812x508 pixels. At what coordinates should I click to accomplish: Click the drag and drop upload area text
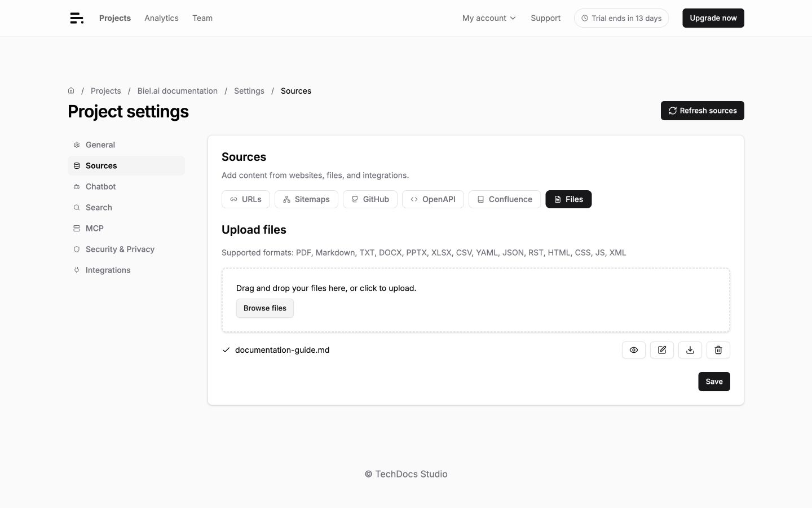tap(326, 288)
